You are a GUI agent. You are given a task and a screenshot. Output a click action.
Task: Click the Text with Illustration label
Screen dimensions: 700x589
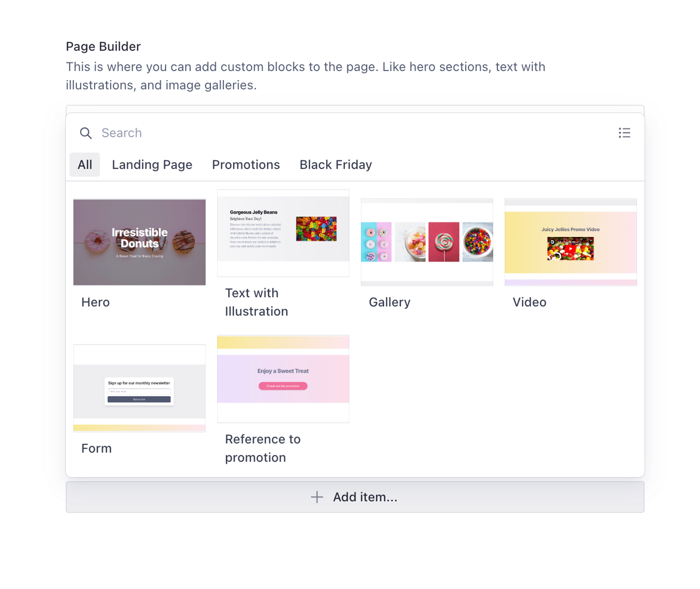(256, 302)
